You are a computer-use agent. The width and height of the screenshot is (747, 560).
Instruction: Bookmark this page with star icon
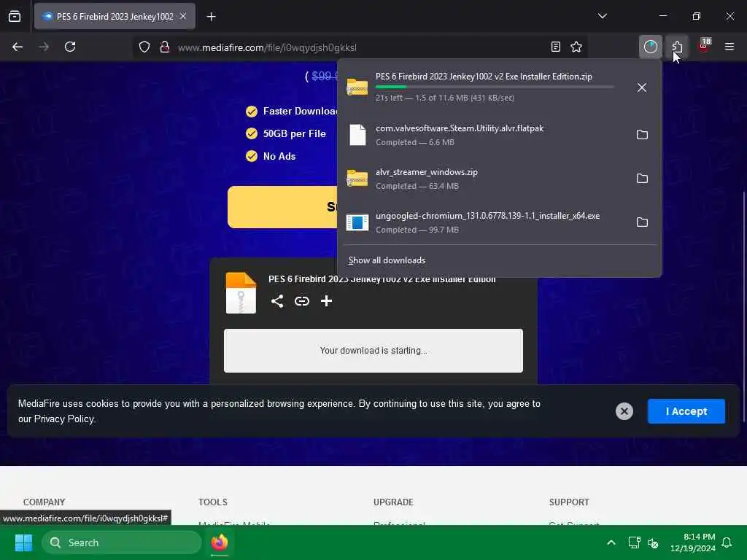click(576, 47)
